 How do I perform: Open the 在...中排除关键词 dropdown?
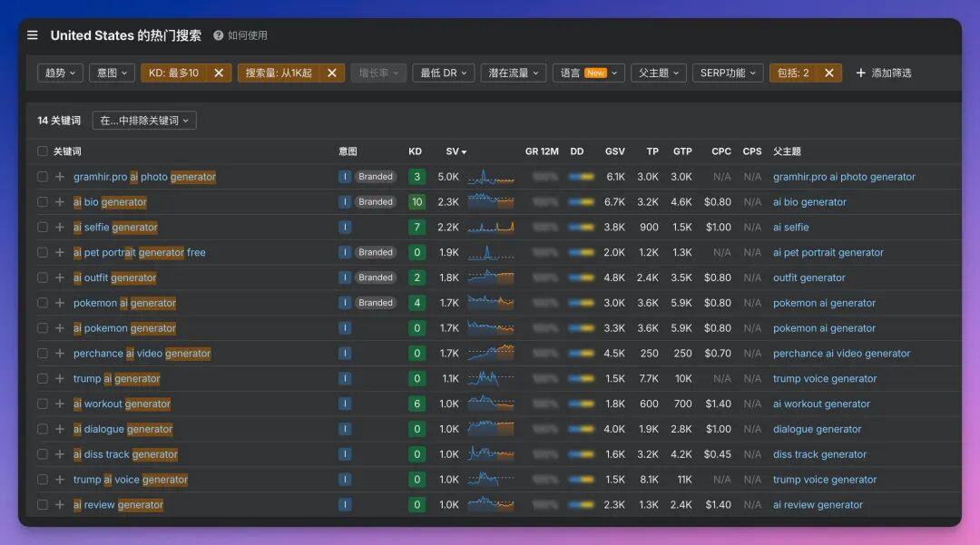[x=144, y=121]
